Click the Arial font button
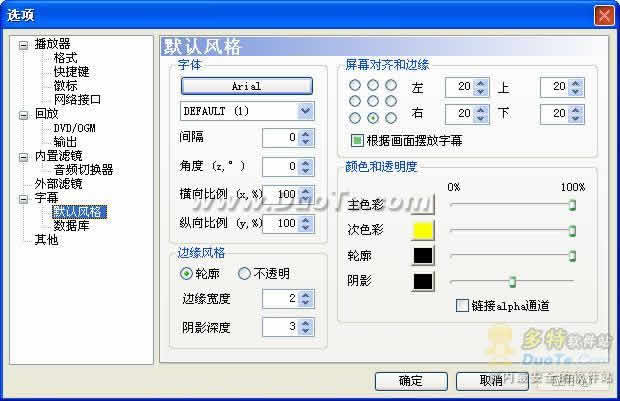The height and width of the screenshot is (401, 620). click(246, 87)
